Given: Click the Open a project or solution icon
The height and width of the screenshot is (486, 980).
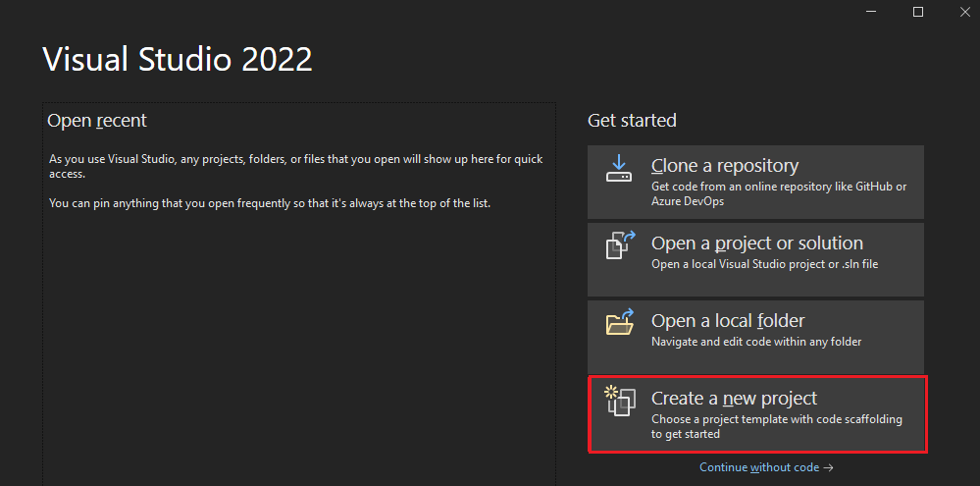Looking at the screenshot, I should pos(619,245).
